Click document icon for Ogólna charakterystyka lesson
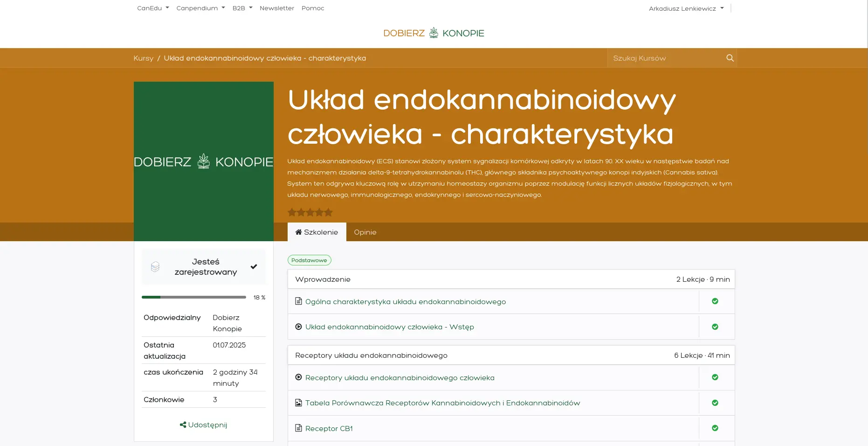 [x=298, y=302]
